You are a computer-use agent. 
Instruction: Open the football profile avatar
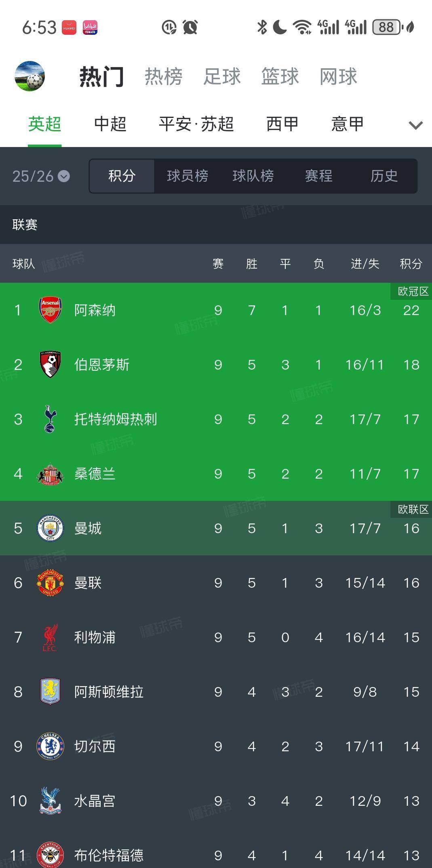(30, 76)
